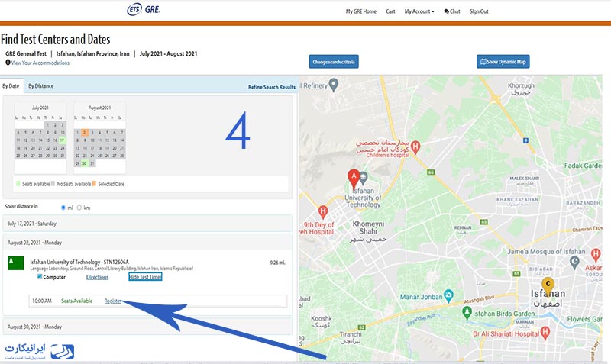Open the My Account dropdown menu
Screen dimensions: 611x364
tap(419, 11)
